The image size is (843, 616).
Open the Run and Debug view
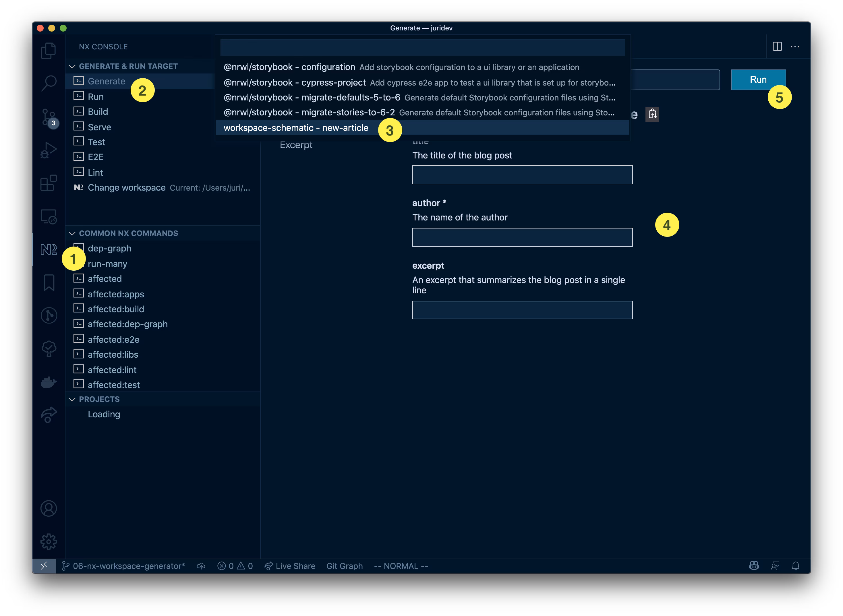tap(49, 150)
